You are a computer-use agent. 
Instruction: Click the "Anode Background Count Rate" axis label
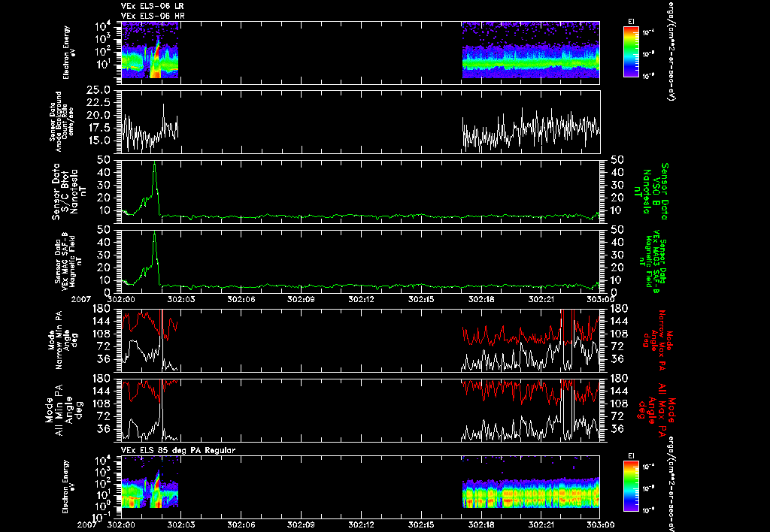click(x=62, y=122)
